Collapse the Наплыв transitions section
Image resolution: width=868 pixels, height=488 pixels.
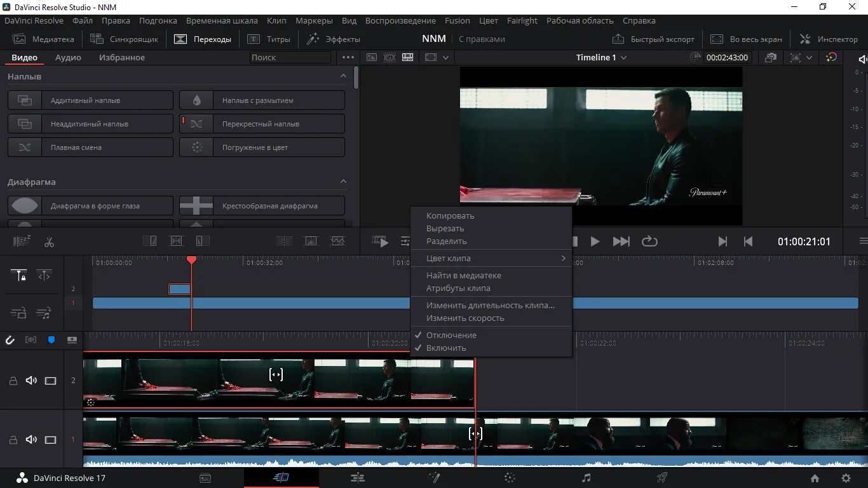pyautogui.click(x=343, y=76)
